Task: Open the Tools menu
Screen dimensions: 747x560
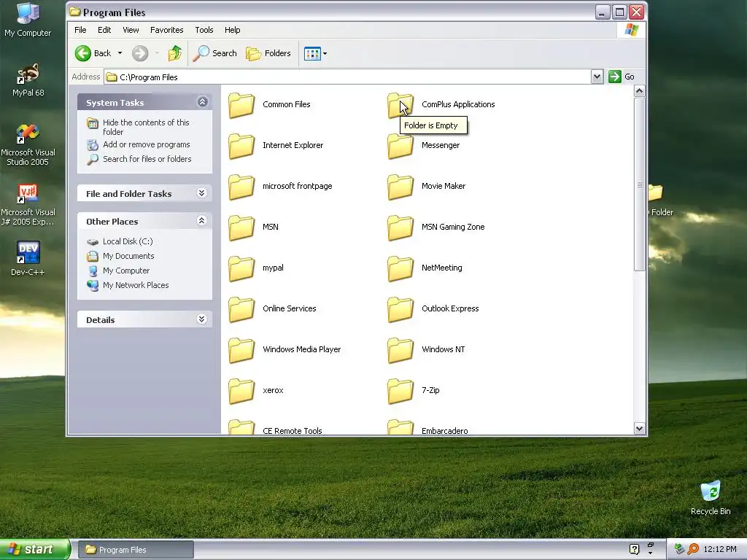Action: pyautogui.click(x=204, y=30)
